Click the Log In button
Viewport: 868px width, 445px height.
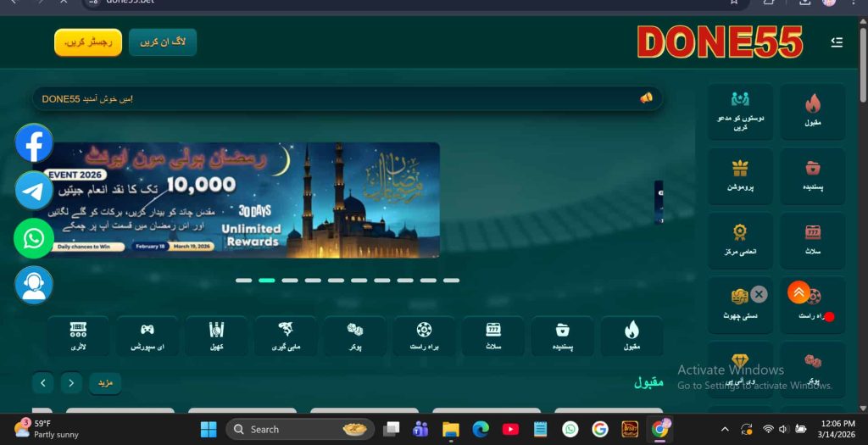[163, 42]
